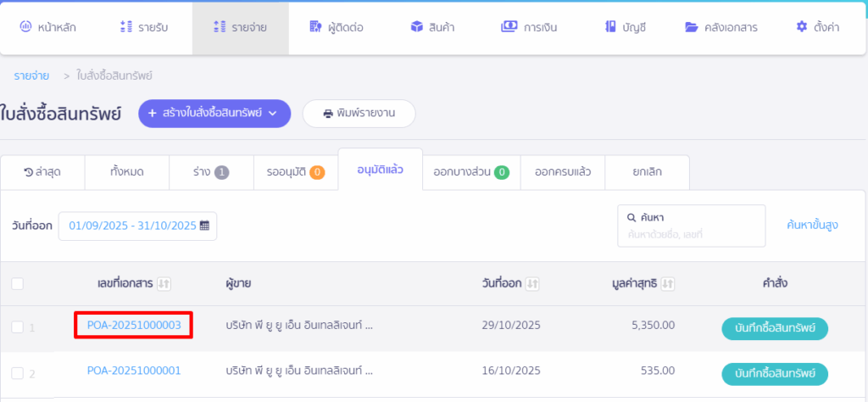The height and width of the screenshot is (402, 868).
Task: Click the sort icon beside เลขที่เอกสาร header
Action: 164,283
